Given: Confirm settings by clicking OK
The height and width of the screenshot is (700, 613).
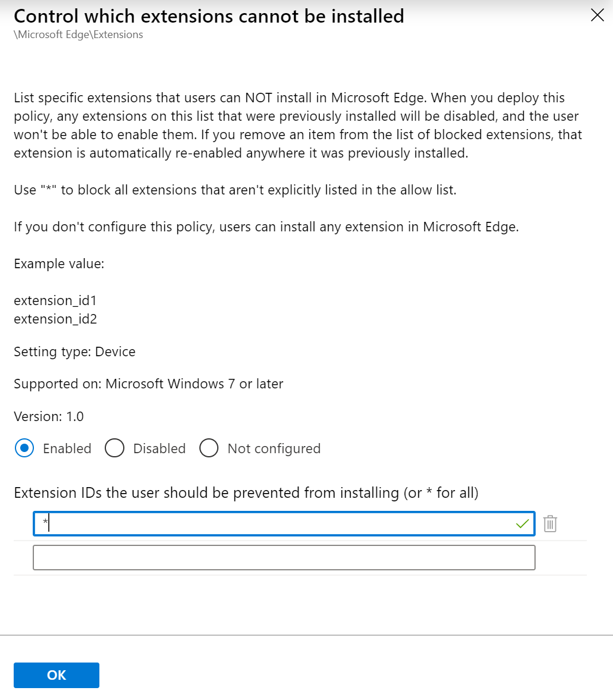Looking at the screenshot, I should [x=56, y=675].
